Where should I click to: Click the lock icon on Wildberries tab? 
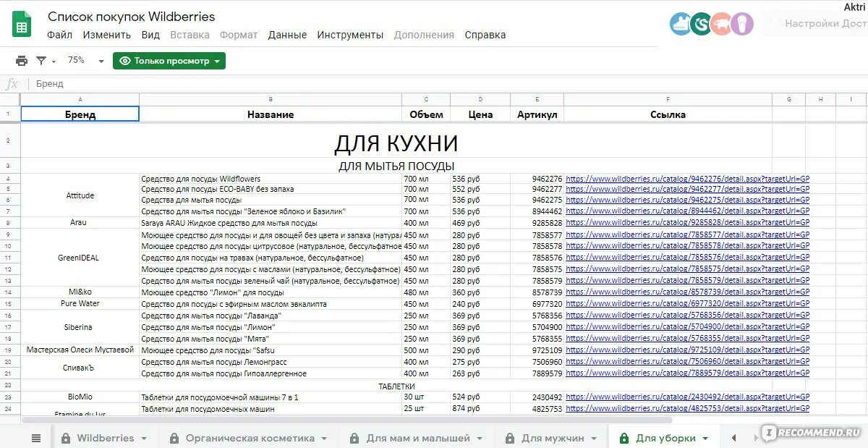pyautogui.click(x=66, y=438)
